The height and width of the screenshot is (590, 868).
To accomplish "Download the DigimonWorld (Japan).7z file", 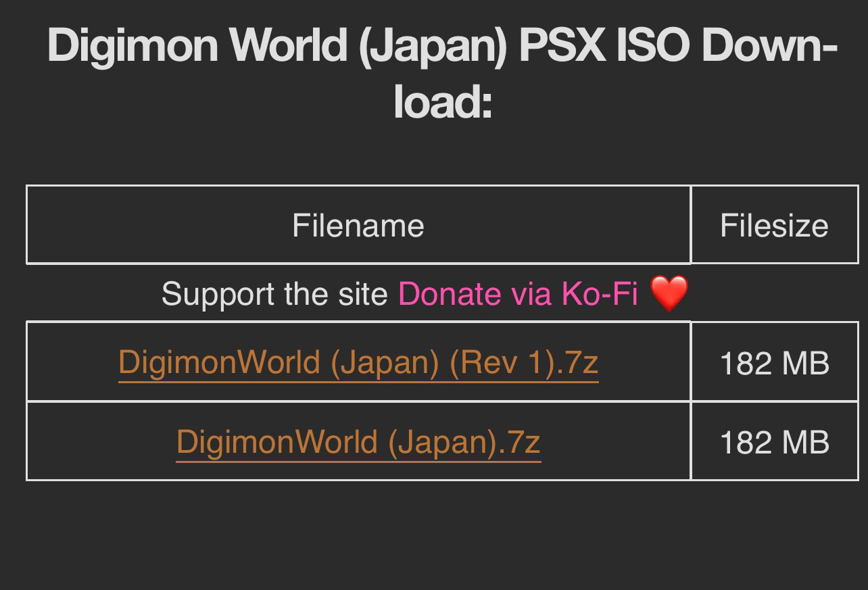I will (358, 441).
